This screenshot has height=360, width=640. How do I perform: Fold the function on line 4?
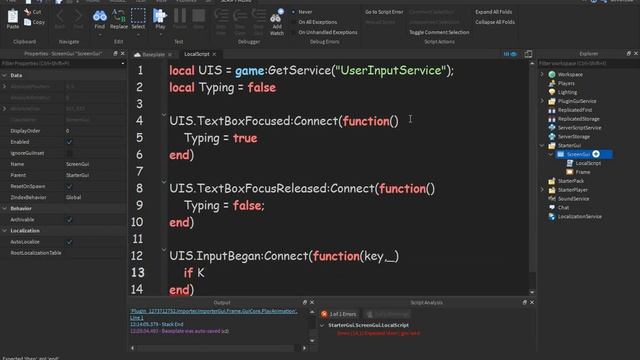[164, 116]
